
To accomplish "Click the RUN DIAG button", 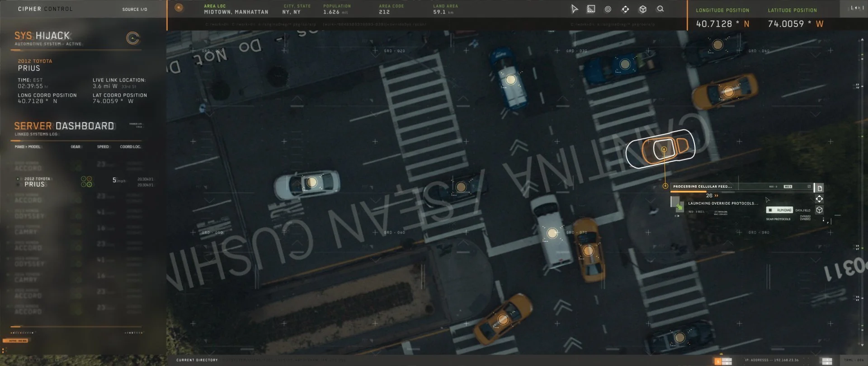I will 779,210.
